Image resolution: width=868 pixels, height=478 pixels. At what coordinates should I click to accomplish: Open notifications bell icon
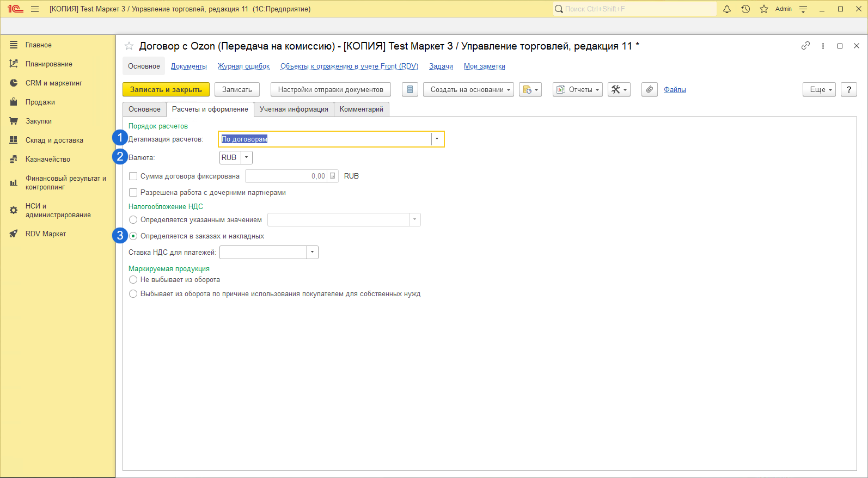pos(727,9)
